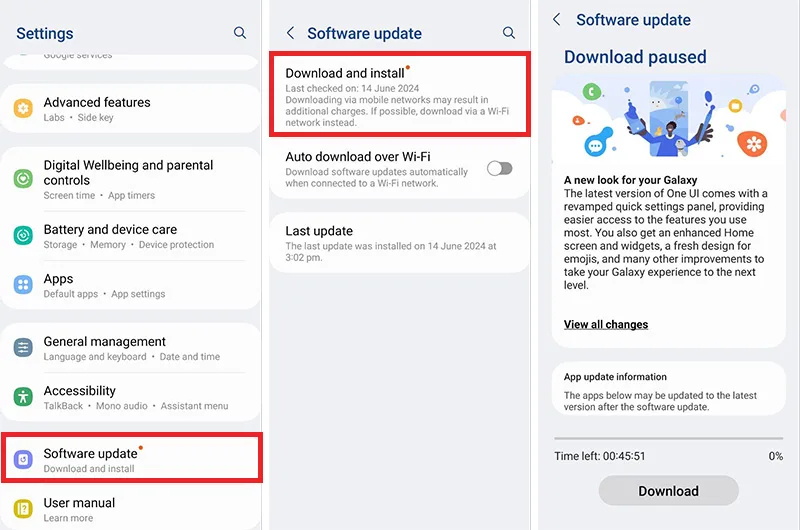Tap the Digital Wellbeing green icon

click(x=23, y=179)
